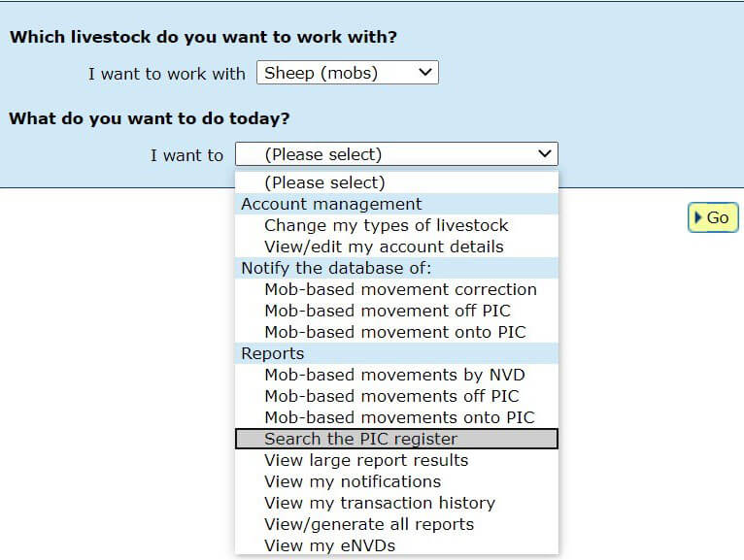Screen dimensions: 744x560
Task: Expand the 'I want to' action dropdown
Action: coord(396,154)
